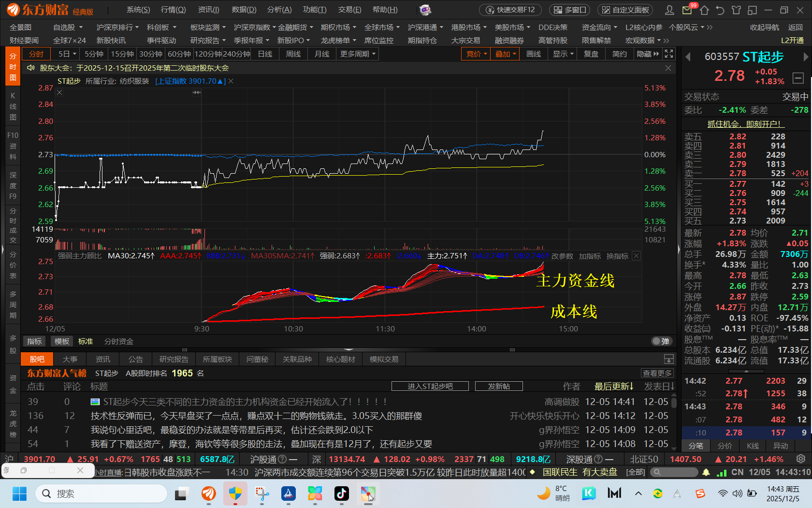The image size is (812, 508).
Task: Close the 上证指数 overlay
Action: pyautogui.click(x=231, y=81)
